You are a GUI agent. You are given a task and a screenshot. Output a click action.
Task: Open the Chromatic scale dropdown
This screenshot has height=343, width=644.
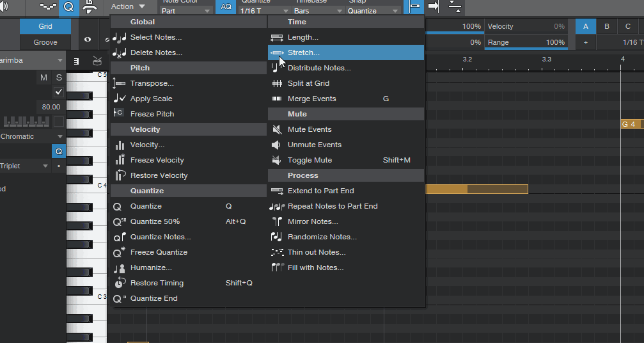coord(32,136)
